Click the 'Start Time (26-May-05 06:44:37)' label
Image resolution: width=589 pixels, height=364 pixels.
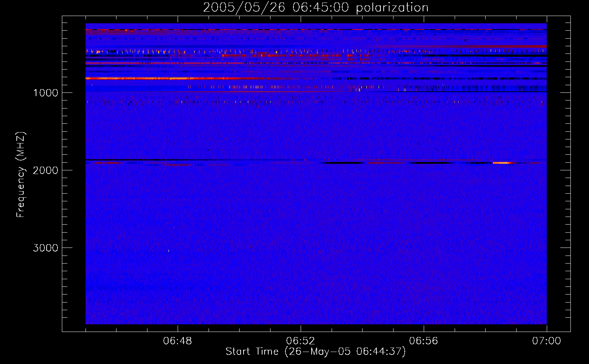[316, 352]
